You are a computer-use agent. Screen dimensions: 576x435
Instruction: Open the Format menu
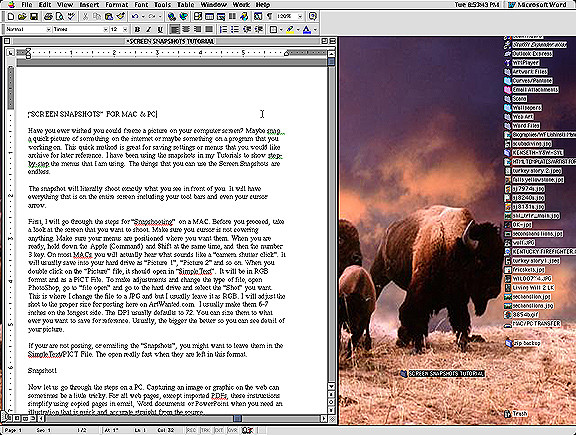pos(116,5)
